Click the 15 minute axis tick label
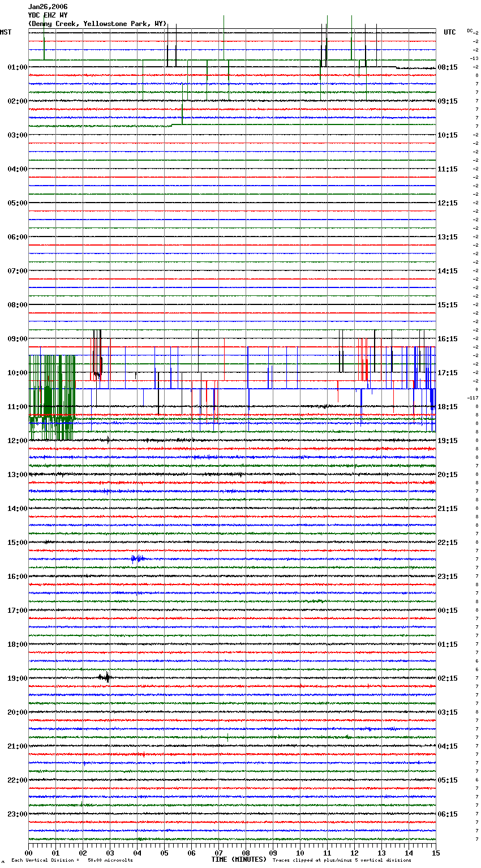This screenshot has width=481, height=868. pos(436,853)
